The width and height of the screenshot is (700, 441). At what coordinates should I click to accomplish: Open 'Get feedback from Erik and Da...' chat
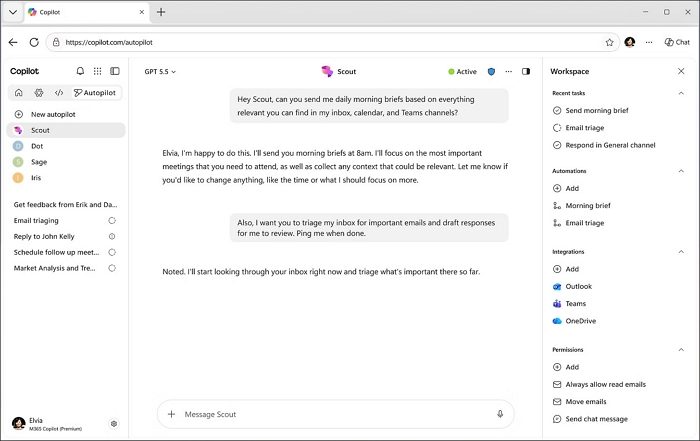click(66, 204)
